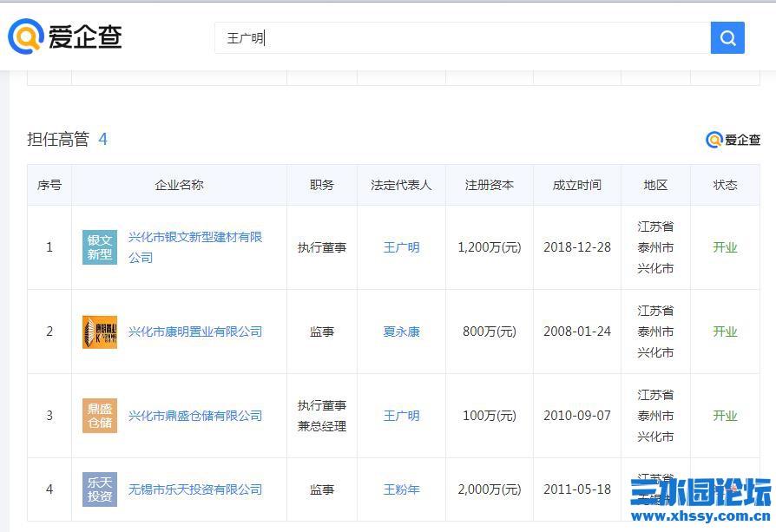The image size is (776, 532).
Task: Click the date 2018-12-28
Action: [x=577, y=247]
